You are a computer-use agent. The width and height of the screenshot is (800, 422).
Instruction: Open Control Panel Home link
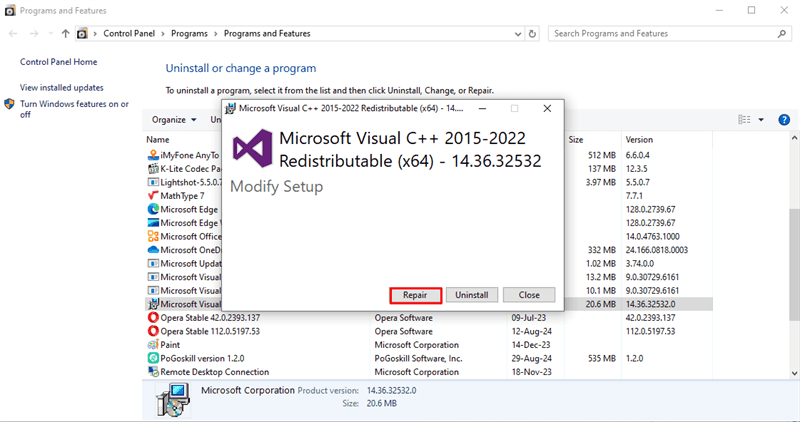(x=58, y=62)
